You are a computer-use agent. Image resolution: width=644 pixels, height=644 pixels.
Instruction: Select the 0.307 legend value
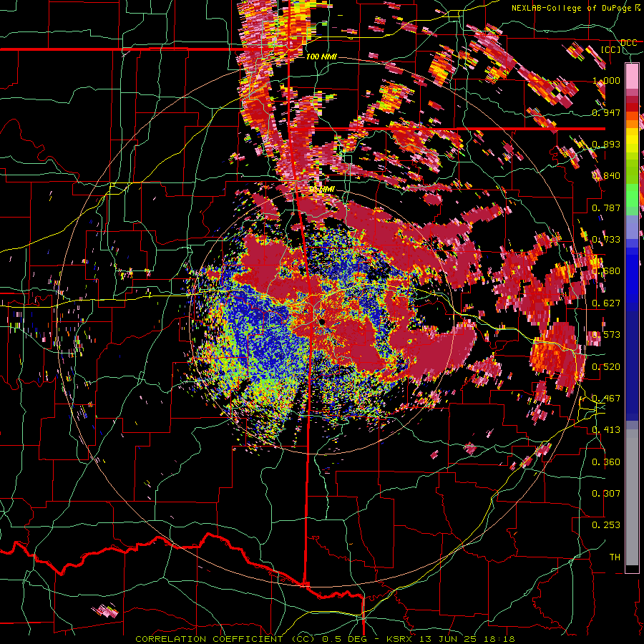point(607,494)
